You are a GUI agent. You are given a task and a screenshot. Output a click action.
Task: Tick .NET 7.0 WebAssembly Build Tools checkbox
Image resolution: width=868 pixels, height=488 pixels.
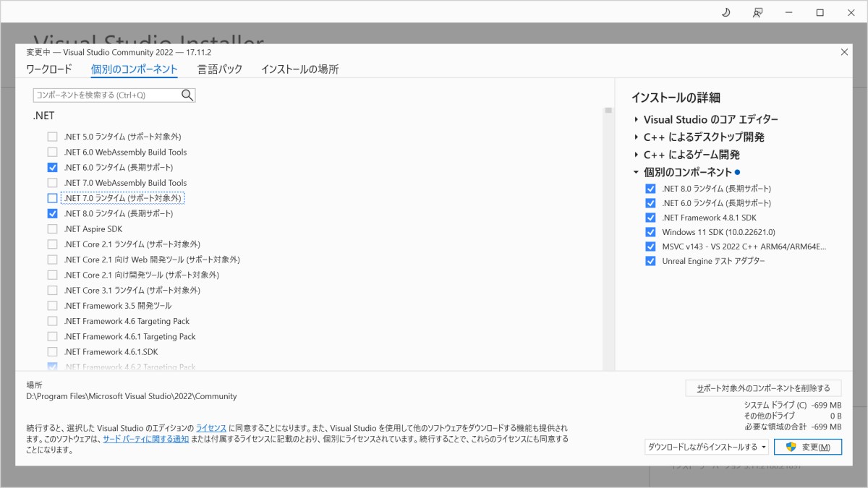(52, 183)
